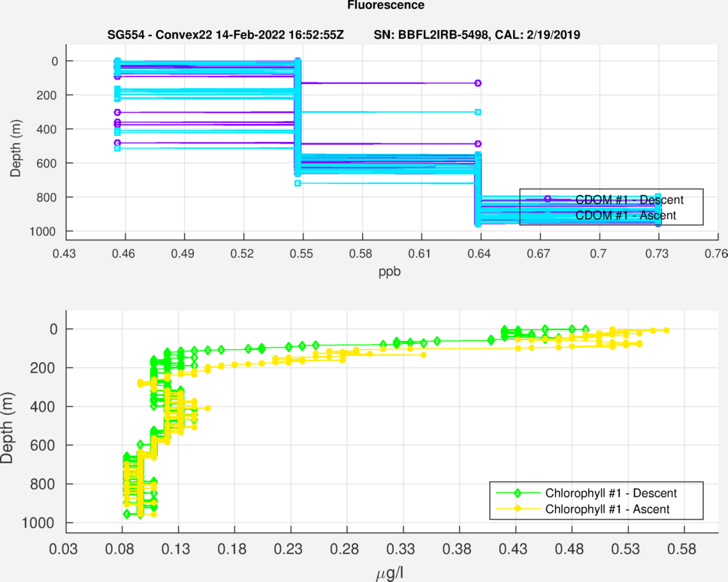Click the 0.23 tick on µg/l axis
The image size is (728, 582).
coord(288,549)
